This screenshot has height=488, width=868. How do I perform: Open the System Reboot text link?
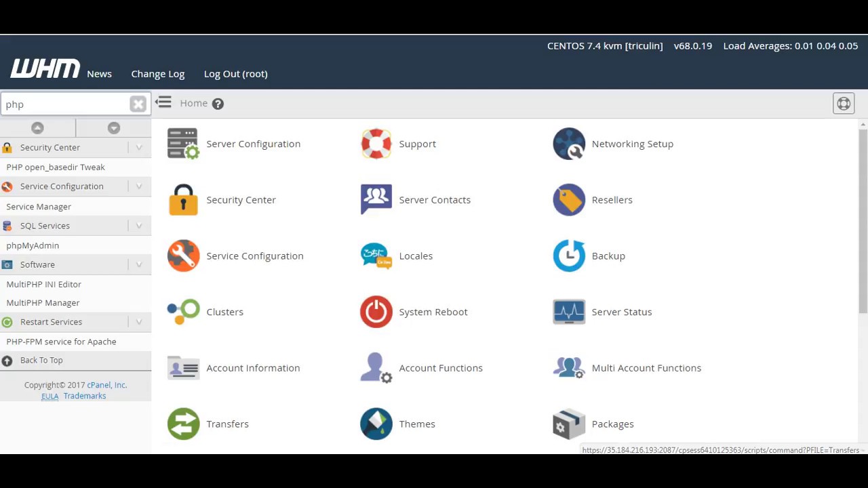tap(433, 312)
